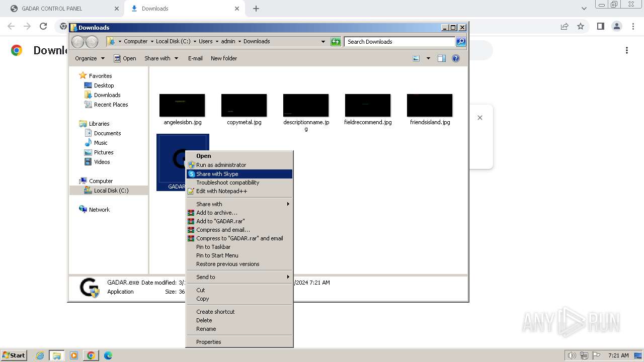Open Explorer help icon
The height and width of the screenshot is (362, 644).
click(x=456, y=58)
